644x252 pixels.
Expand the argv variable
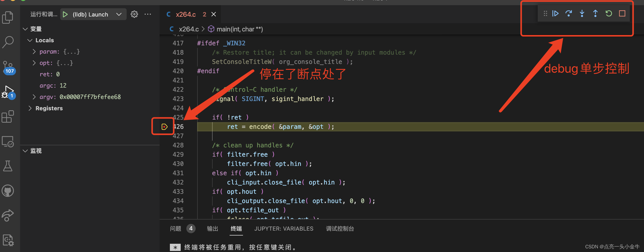click(x=34, y=97)
